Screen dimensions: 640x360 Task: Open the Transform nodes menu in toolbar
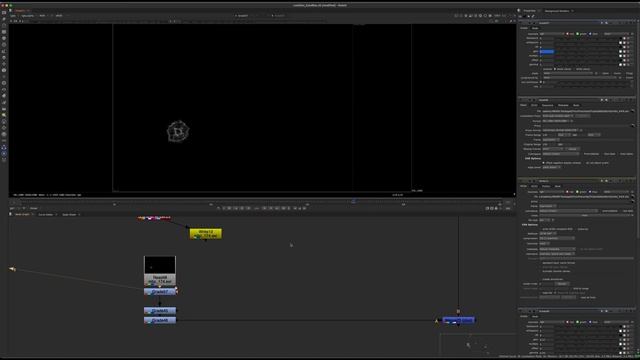tap(4, 64)
